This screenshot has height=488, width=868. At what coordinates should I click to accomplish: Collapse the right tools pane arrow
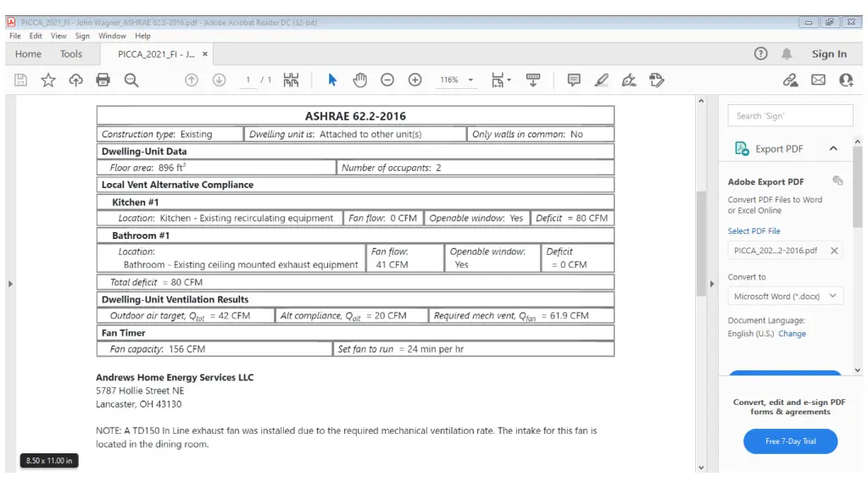712,284
